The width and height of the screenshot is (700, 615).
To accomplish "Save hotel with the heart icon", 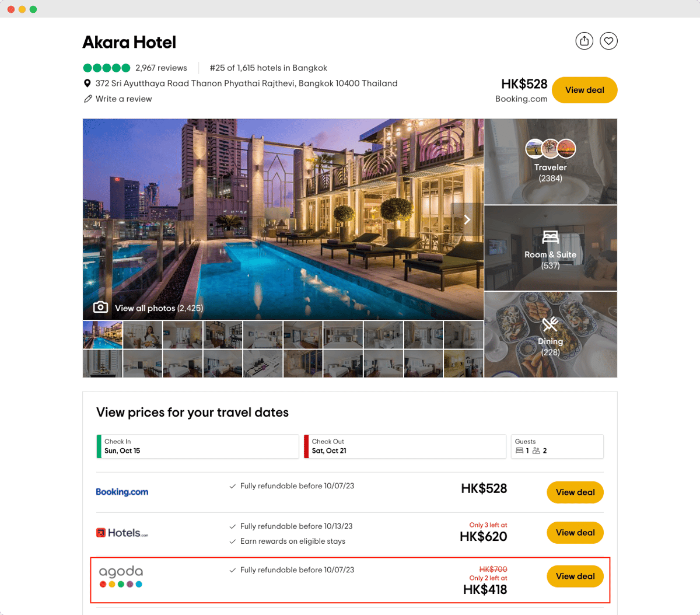I will [x=608, y=41].
